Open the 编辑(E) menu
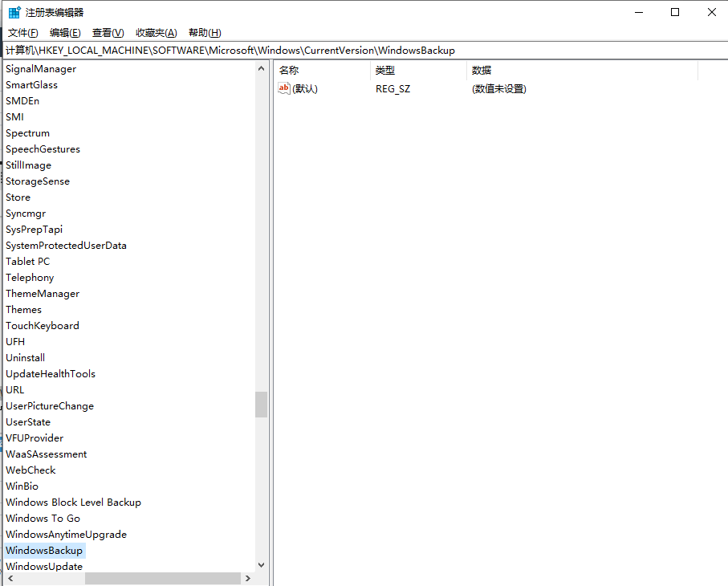Viewport: 728px width, 586px height. point(65,32)
